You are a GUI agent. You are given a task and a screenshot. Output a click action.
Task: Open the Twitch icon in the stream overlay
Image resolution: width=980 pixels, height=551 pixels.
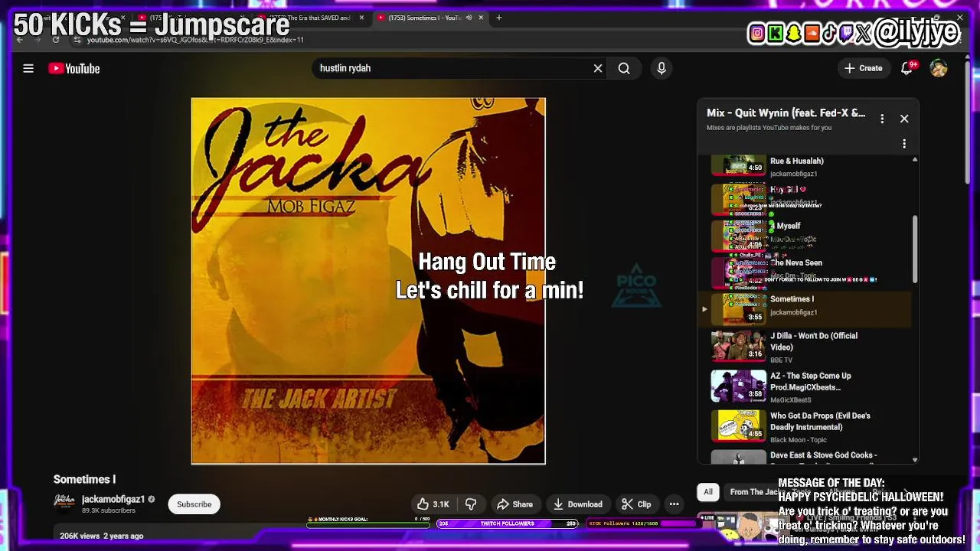click(x=847, y=33)
